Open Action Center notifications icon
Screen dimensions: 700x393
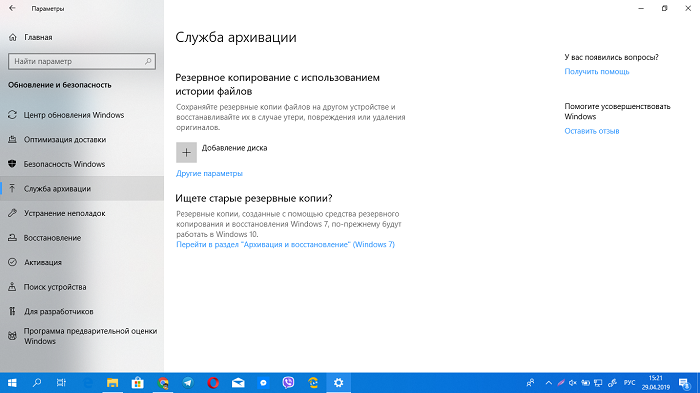point(684,383)
